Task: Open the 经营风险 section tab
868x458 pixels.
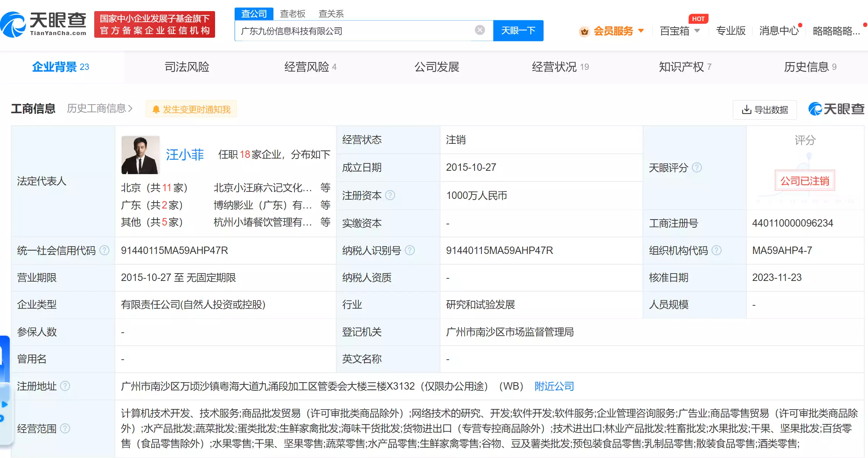Action: [310, 67]
